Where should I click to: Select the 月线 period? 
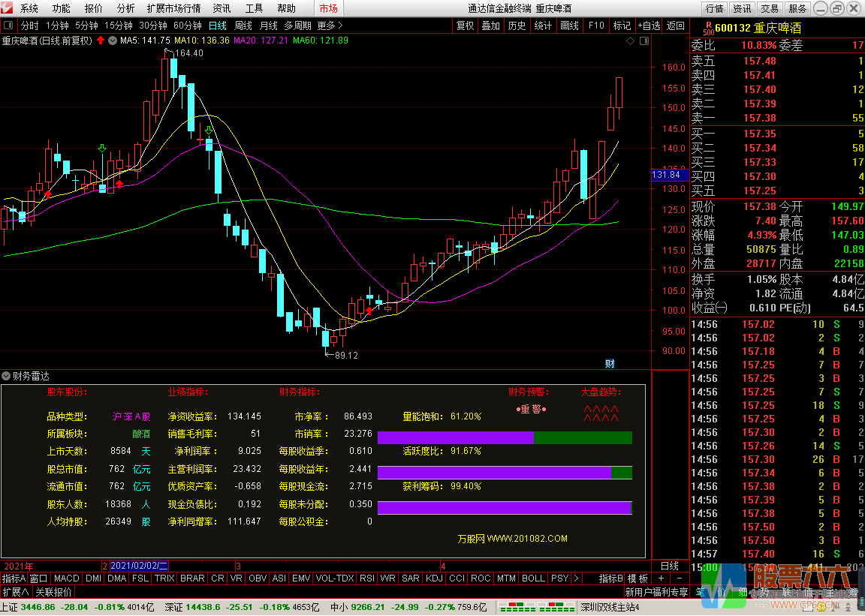[x=269, y=26]
